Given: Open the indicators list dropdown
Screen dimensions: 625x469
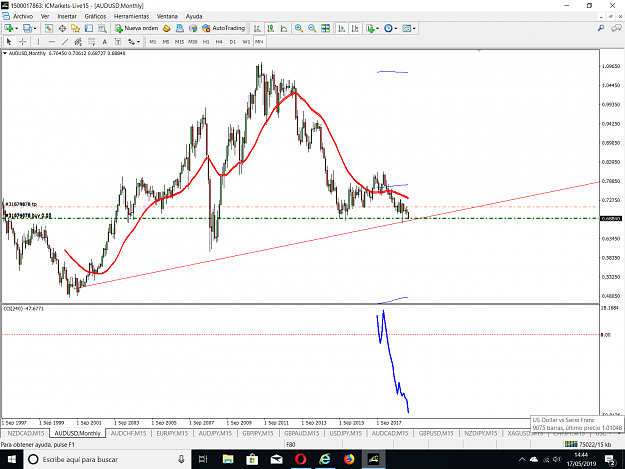Looking at the screenshot, I should (x=372, y=28).
